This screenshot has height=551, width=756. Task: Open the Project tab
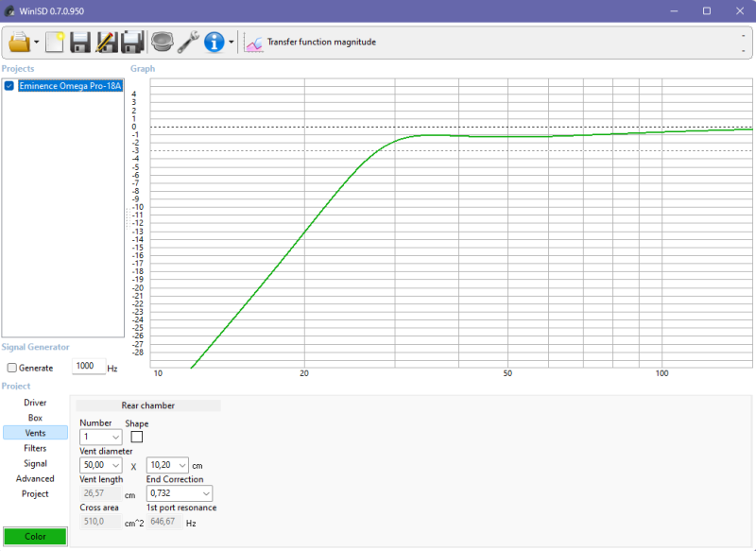(x=35, y=493)
